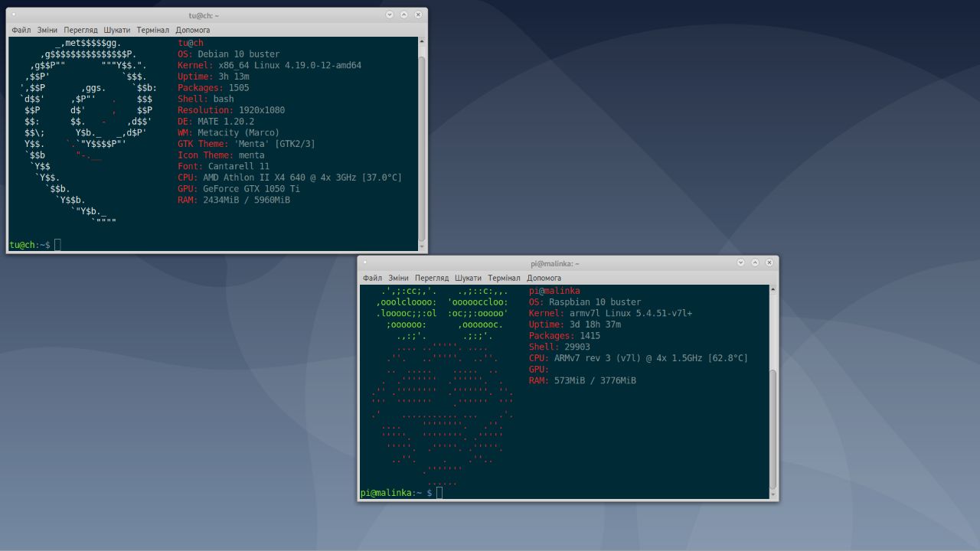Click WM value 'Metacity (Marco)'
The width and height of the screenshot is (980, 551).
pos(239,132)
